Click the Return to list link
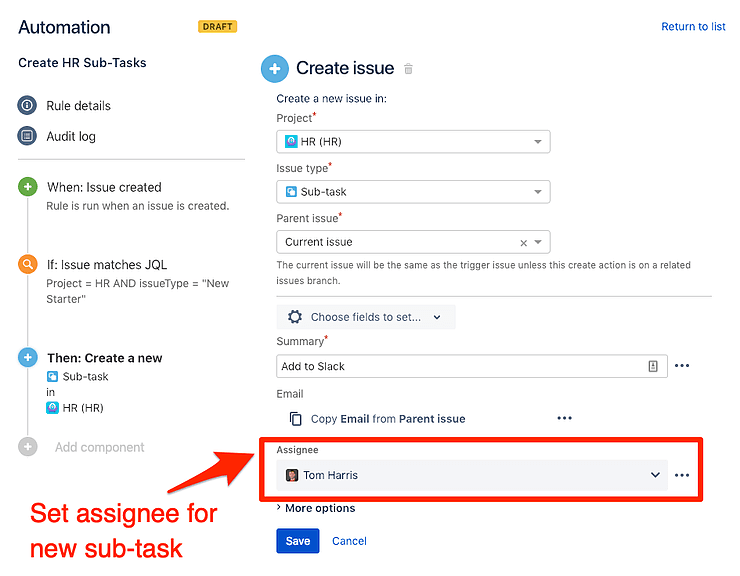Viewport: 740px width, 576px height. 693,27
